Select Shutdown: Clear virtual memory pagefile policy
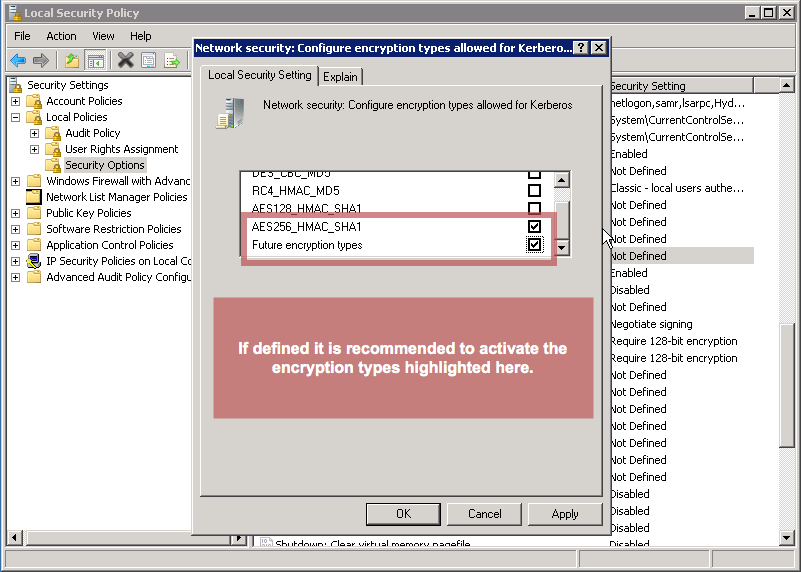The image size is (801, 572). click(x=372, y=543)
